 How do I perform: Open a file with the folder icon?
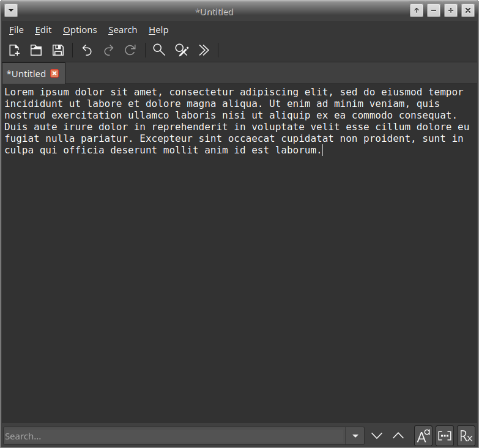(36, 50)
